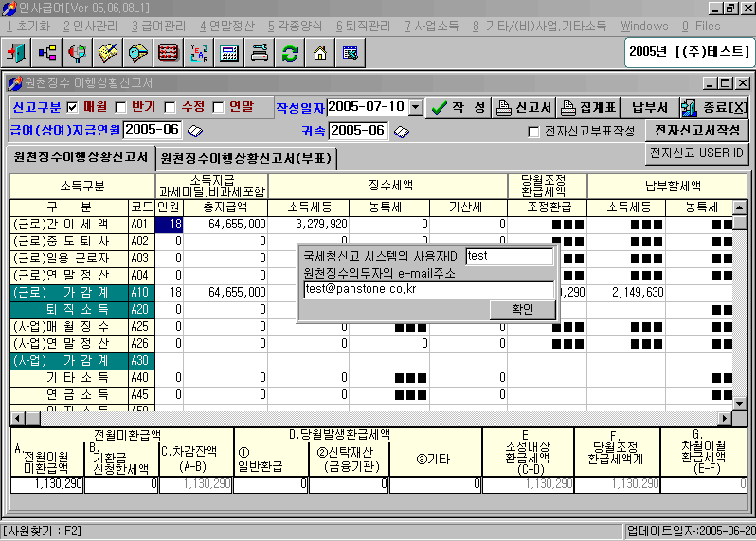Screen dimensions: 756x541
Task: Expand the 작성일자 date dropdown
Action: pyautogui.click(x=416, y=107)
